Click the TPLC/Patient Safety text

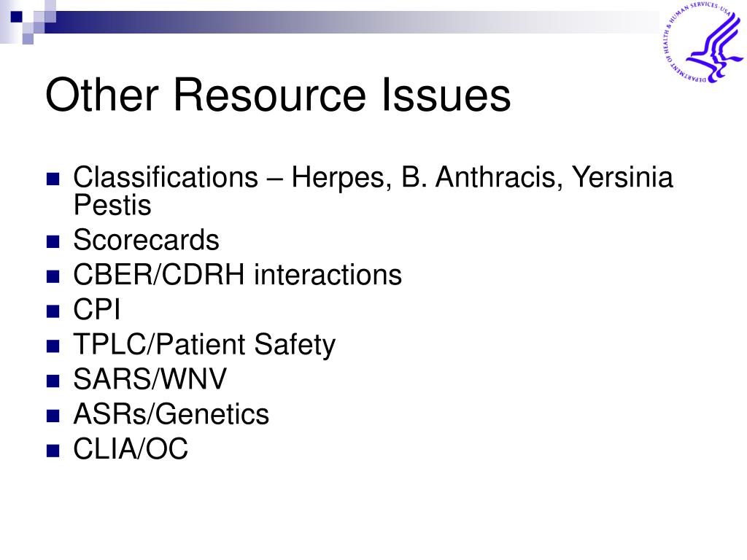click(204, 345)
